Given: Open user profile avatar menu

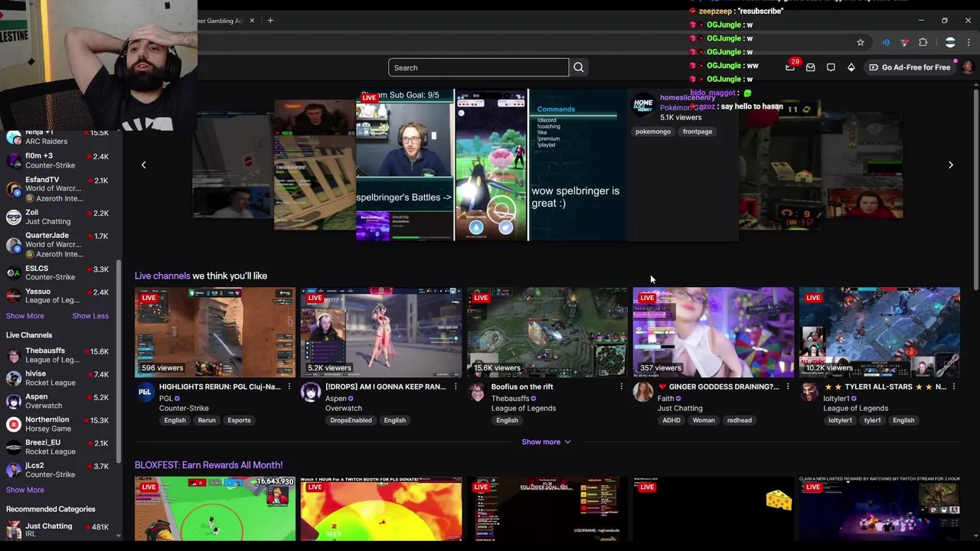Looking at the screenshot, I should click(968, 67).
